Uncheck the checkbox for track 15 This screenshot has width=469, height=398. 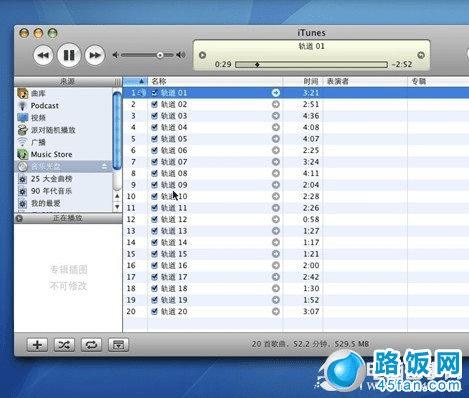tap(154, 254)
